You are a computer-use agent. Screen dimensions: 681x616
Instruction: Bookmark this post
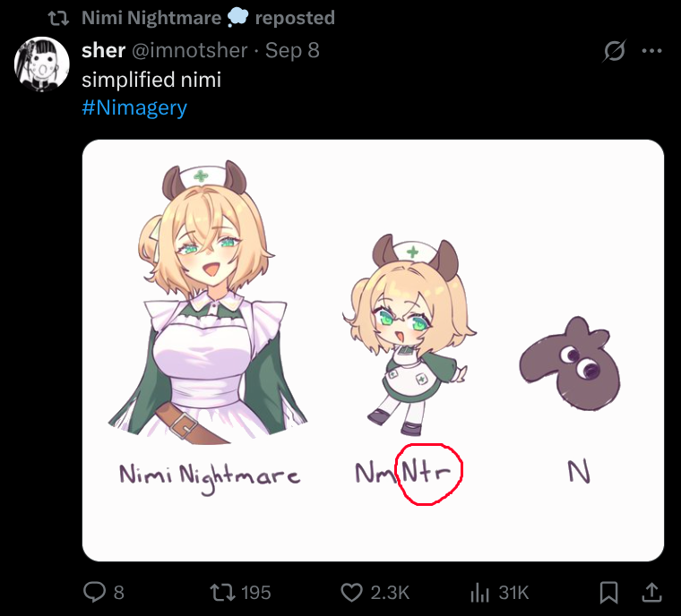608,592
